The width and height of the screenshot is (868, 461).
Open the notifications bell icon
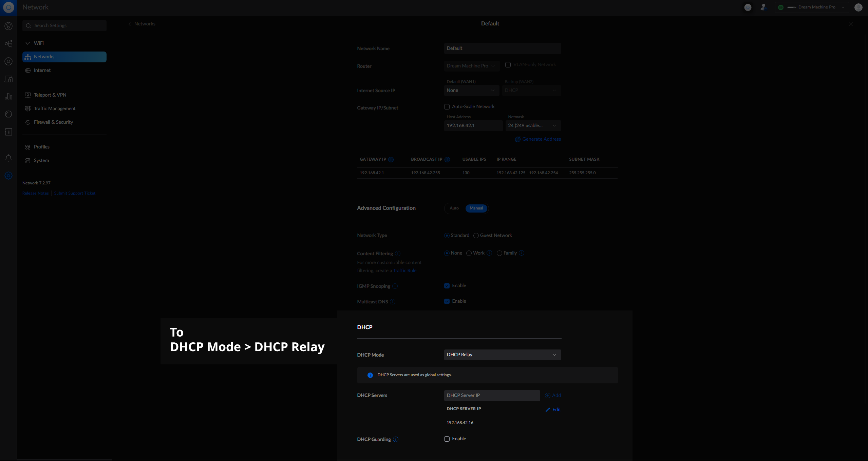pyautogui.click(x=8, y=158)
